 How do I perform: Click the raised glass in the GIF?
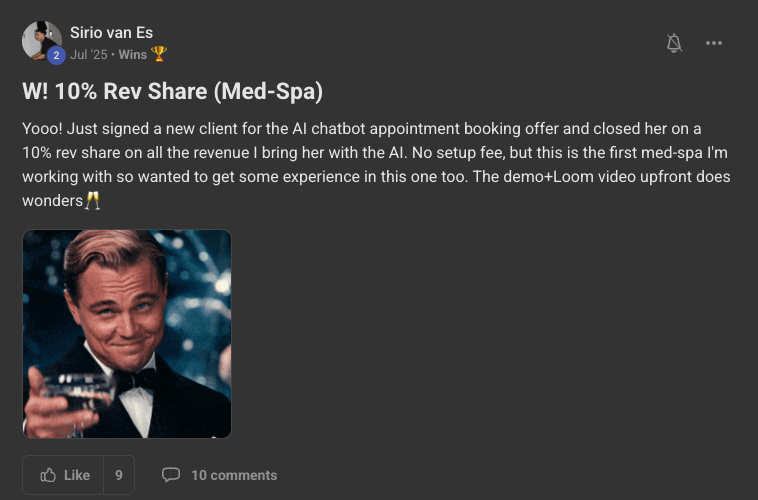(70, 395)
